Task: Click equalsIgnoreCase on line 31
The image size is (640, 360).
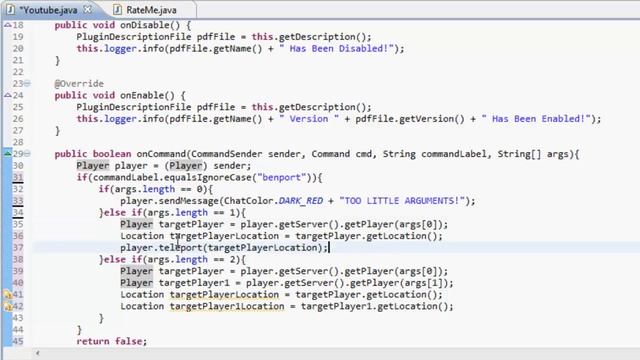Action: click(207, 178)
